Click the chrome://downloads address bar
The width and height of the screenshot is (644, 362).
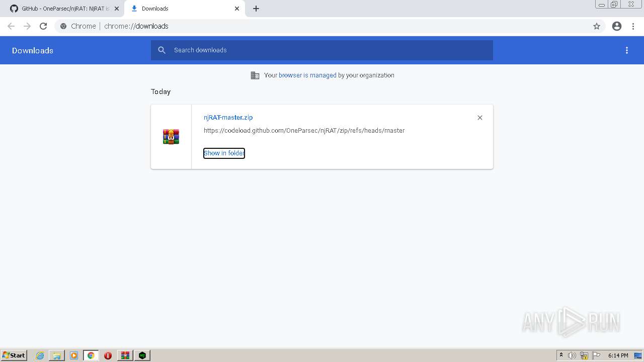tap(322, 26)
